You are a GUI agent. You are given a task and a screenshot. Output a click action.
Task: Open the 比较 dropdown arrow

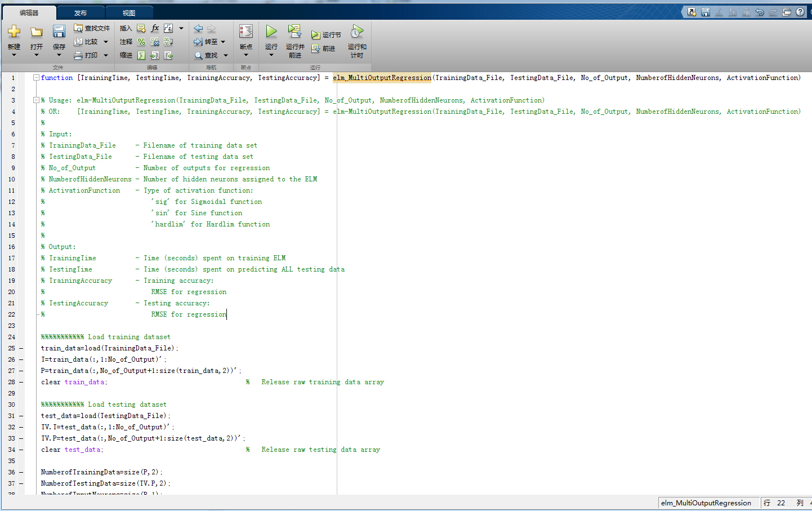(105, 42)
